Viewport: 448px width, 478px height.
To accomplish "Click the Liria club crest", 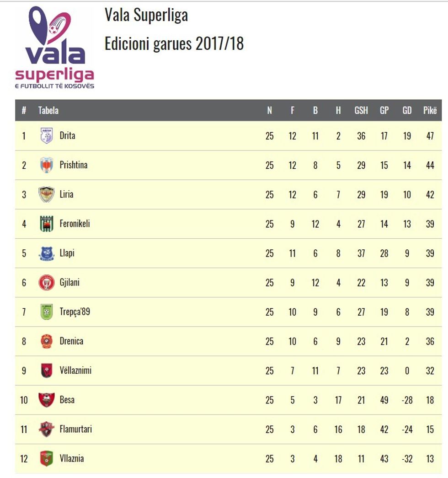I will (47, 194).
